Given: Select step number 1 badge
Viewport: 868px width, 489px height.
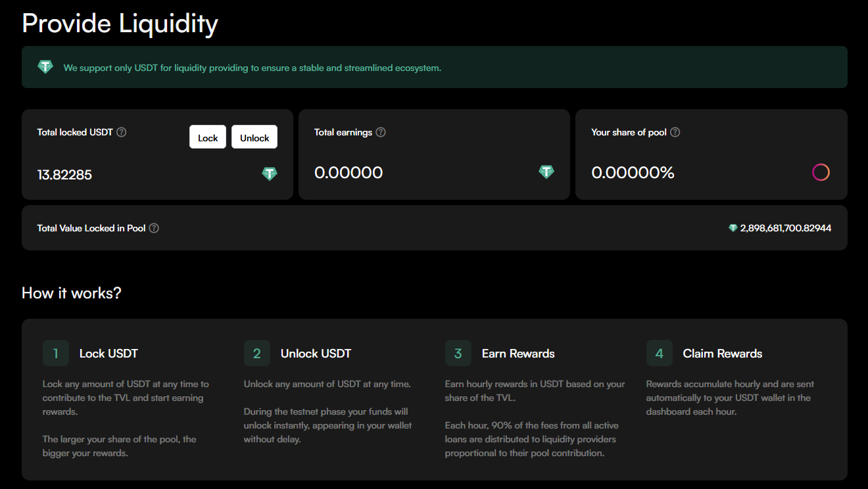Looking at the screenshot, I should coord(56,353).
